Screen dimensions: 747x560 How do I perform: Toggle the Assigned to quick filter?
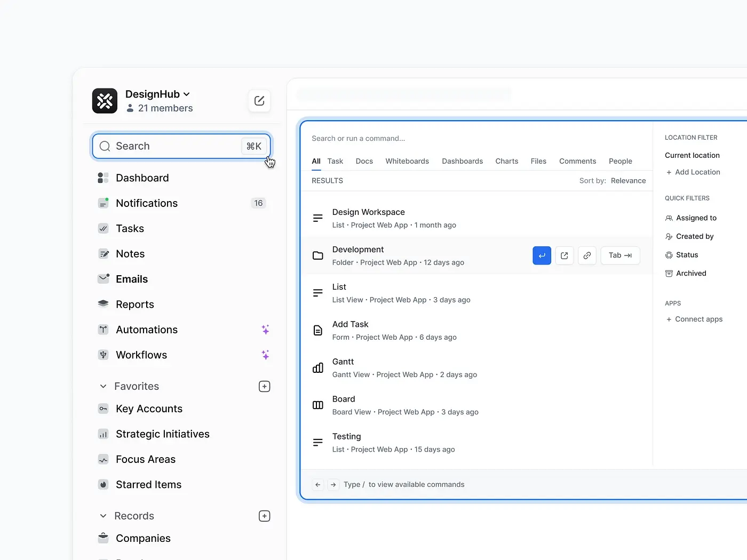(x=696, y=218)
